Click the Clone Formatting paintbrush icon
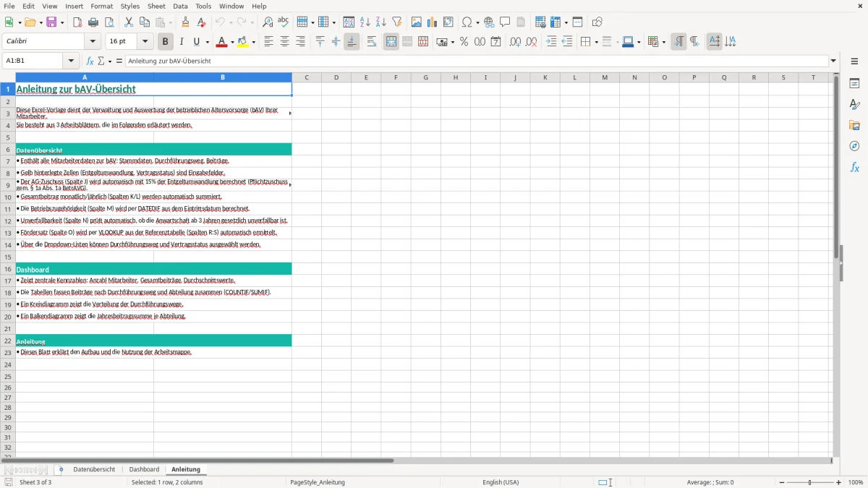The image size is (868, 488). point(185,22)
